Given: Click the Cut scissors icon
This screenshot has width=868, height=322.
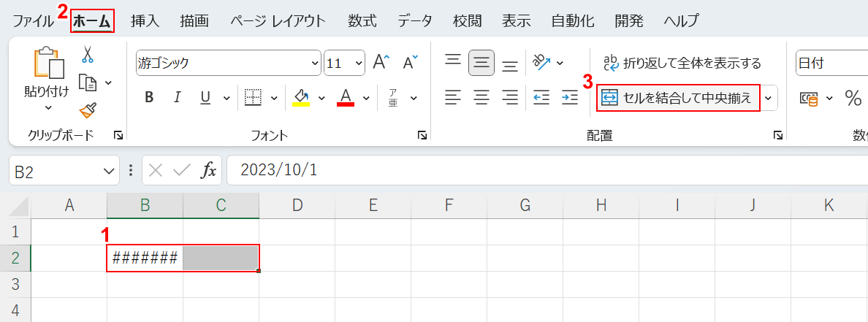Looking at the screenshot, I should [x=88, y=55].
